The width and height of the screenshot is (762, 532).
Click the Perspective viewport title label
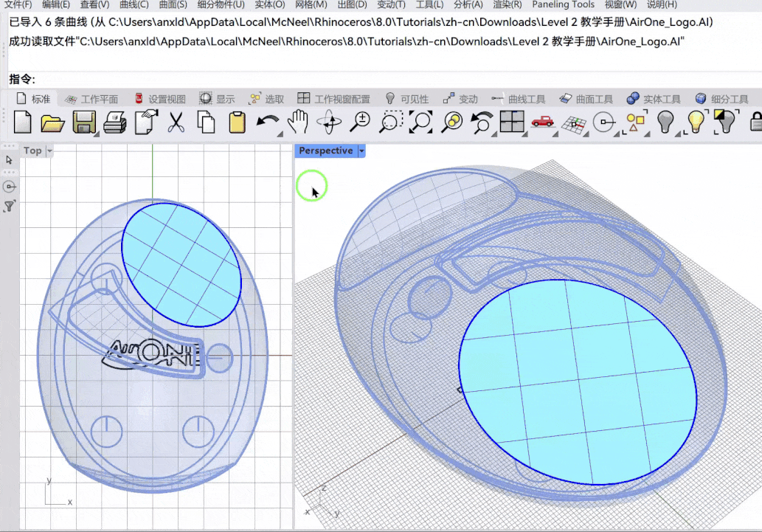(x=325, y=151)
